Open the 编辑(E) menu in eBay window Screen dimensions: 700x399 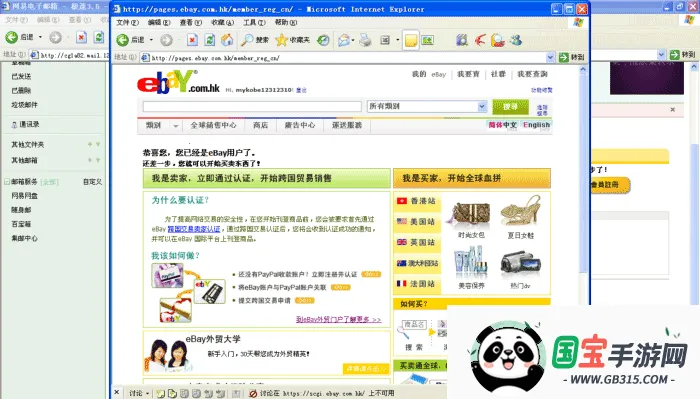[x=159, y=22]
